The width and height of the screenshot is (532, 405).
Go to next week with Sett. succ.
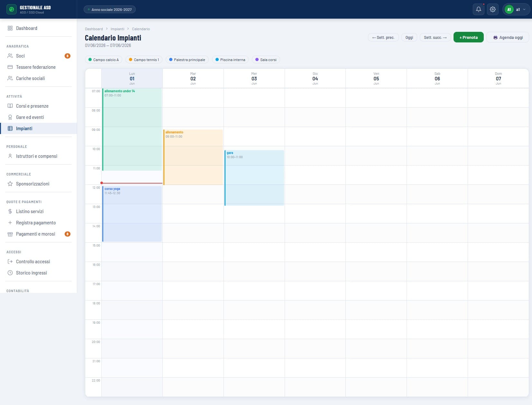435,38
